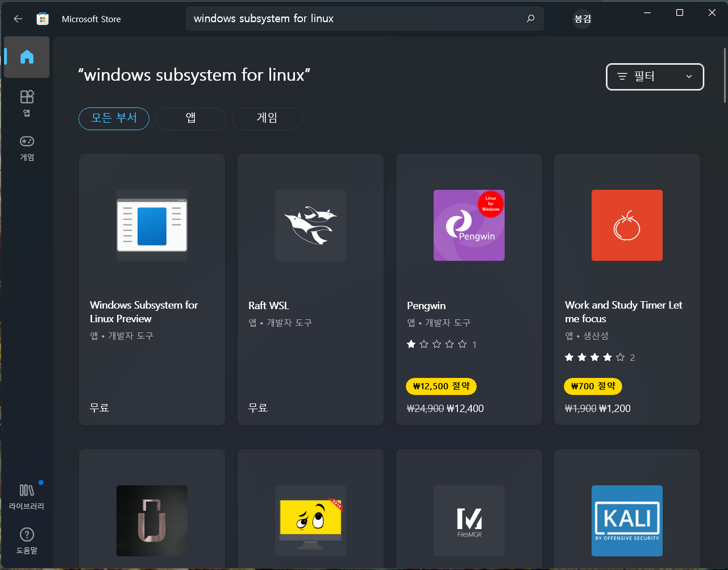Open the 봉김 user profile avatar
The image size is (728, 570).
click(583, 19)
